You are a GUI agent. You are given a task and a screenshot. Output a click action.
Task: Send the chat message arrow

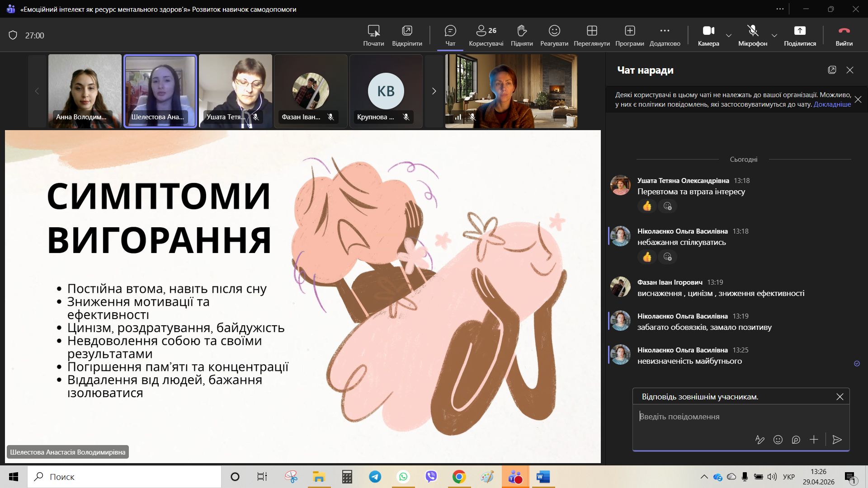tap(837, 440)
